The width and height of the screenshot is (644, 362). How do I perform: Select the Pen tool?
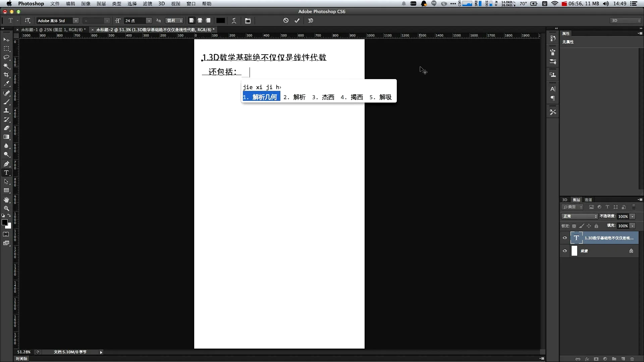(x=6, y=164)
